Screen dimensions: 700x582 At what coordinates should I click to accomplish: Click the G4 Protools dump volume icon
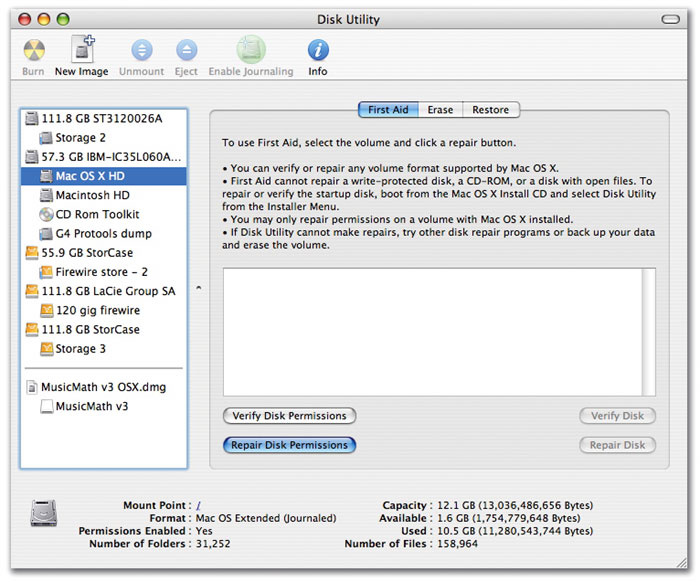click(x=46, y=234)
